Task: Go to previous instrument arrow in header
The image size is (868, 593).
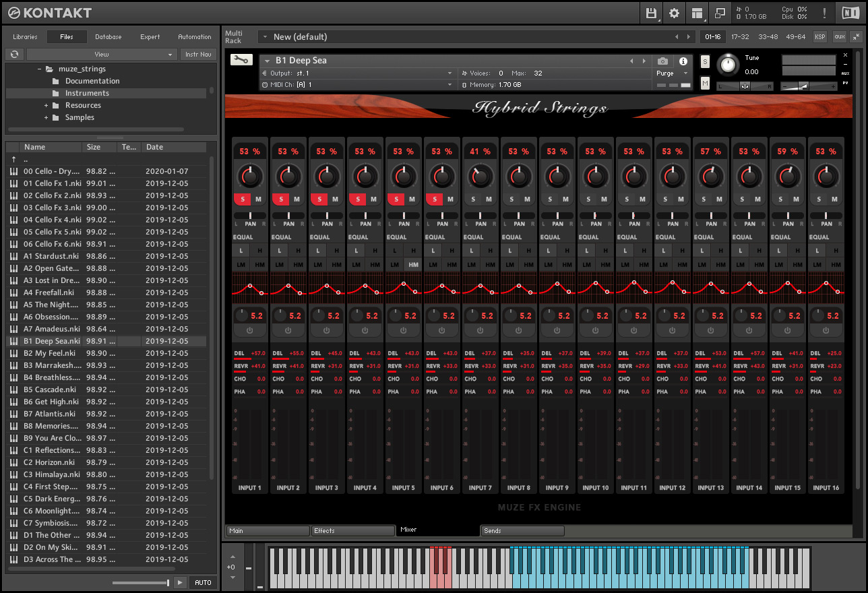Action: [x=631, y=61]
